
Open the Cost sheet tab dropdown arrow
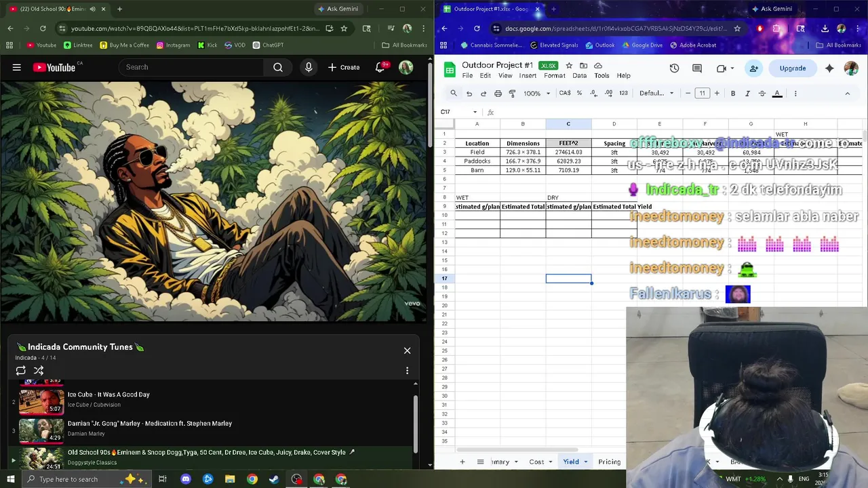coord(551,462)
